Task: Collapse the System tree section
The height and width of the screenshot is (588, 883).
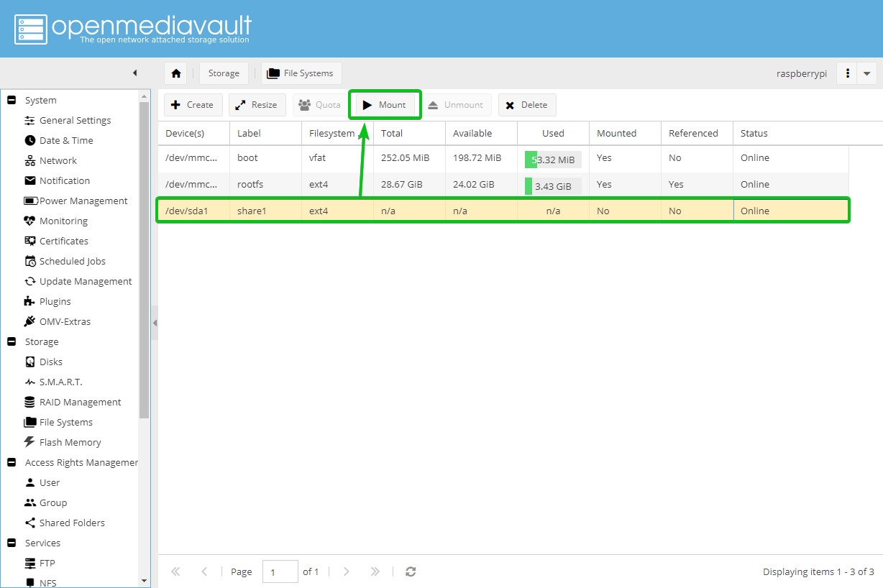Action: (12, 101)
